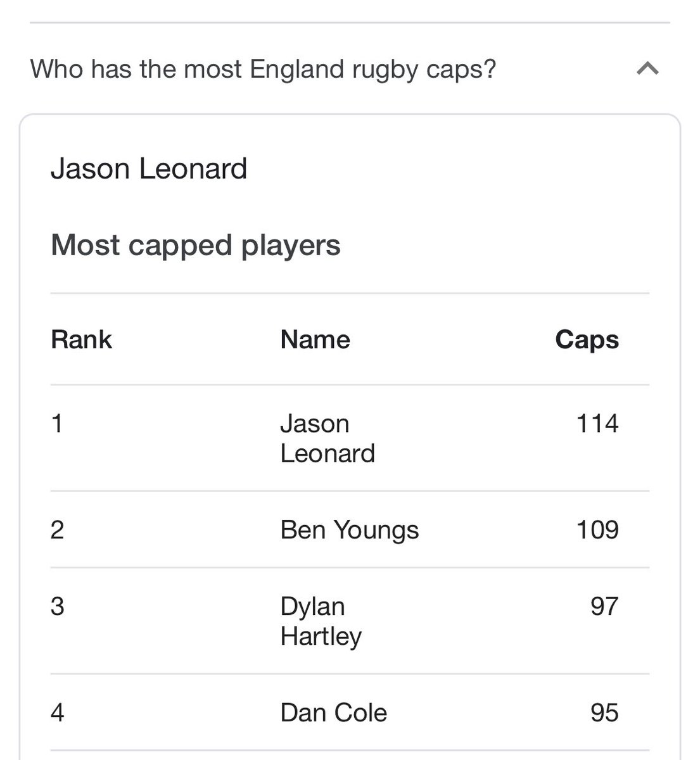Click the 'Most capped players' heading

195,245
